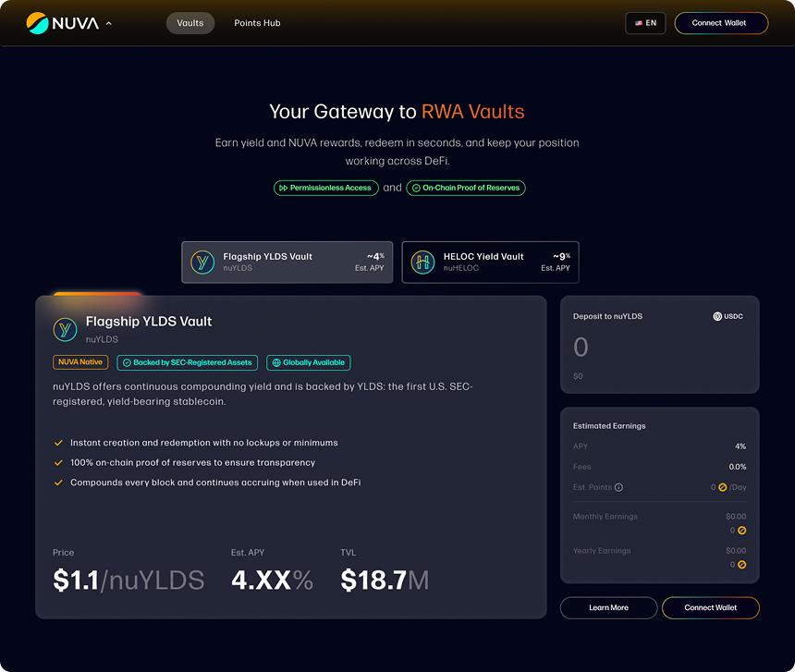Click the info icon next to Est. Points

point(618,487)
